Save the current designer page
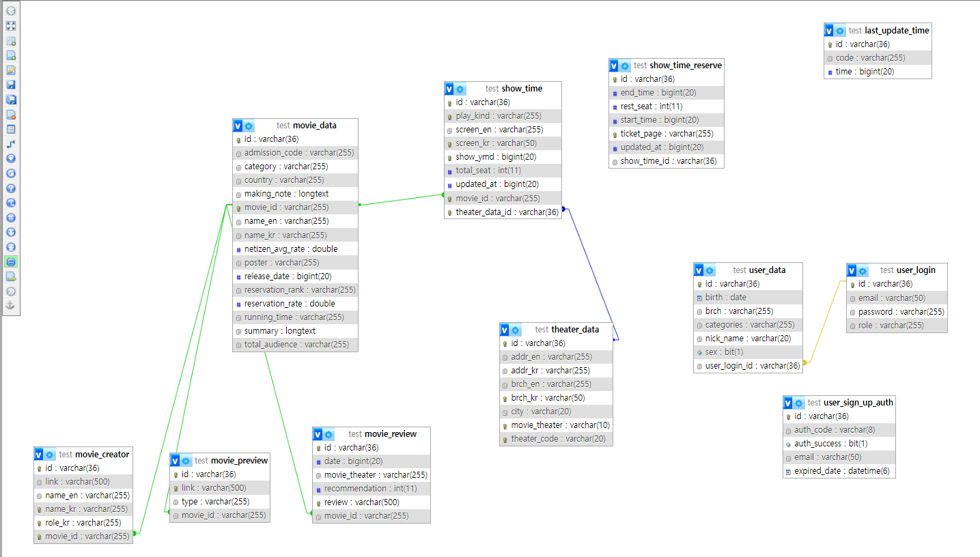The width and height of the screenshot is (980, 557). pyautogui.click(x=11, y=85)
